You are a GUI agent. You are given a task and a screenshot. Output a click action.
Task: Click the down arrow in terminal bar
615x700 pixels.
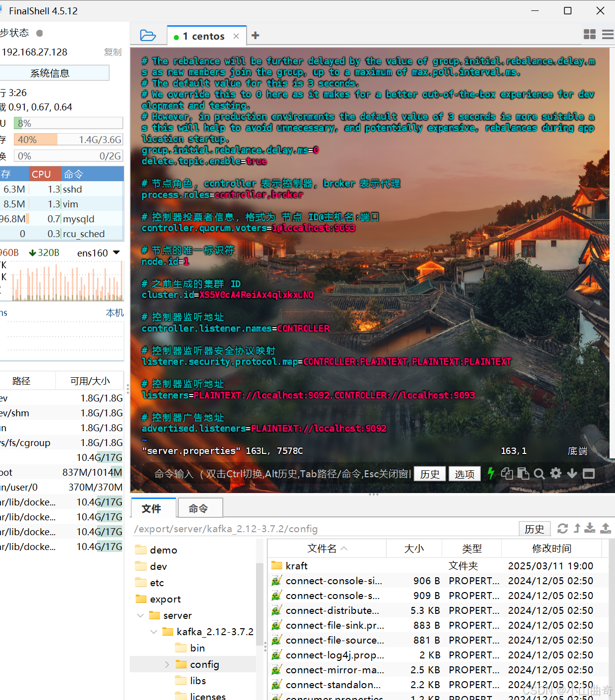point(572,473)
